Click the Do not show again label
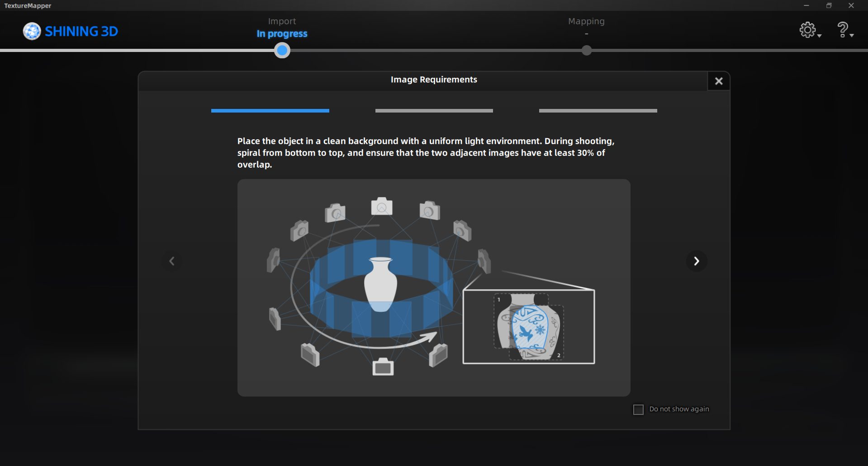 [679, 409]
